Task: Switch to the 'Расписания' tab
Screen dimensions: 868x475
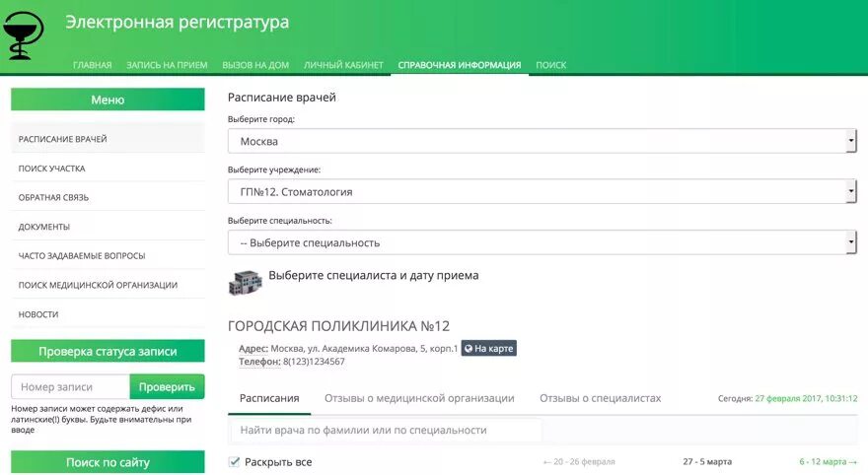Action: [x=269, y=398]
